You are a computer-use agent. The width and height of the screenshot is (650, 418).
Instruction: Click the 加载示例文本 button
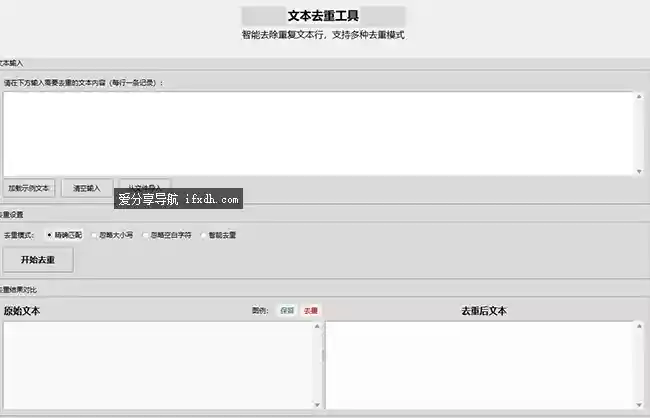pos(29,187)
